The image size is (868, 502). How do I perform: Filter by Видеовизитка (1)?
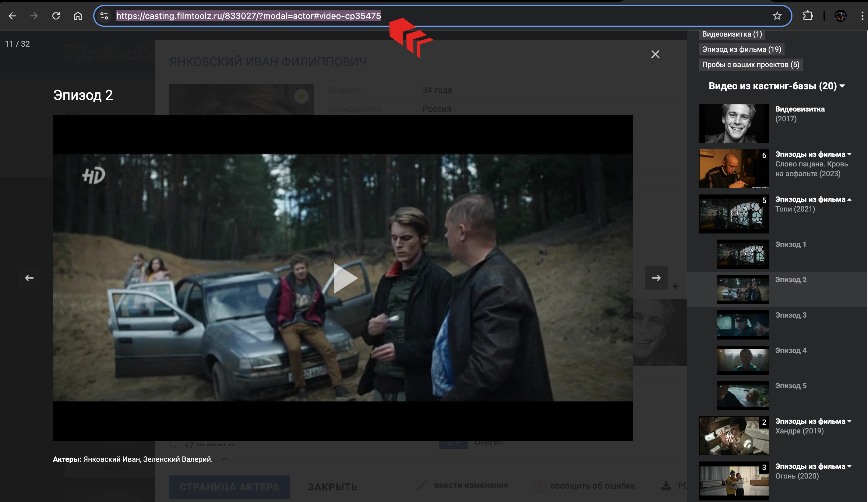click(x=732, y=34)
